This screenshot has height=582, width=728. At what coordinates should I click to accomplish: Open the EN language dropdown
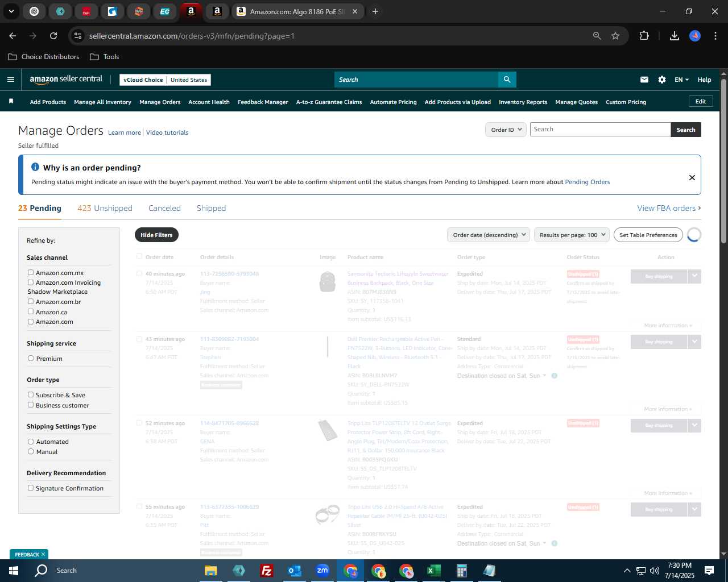(681, 80)
